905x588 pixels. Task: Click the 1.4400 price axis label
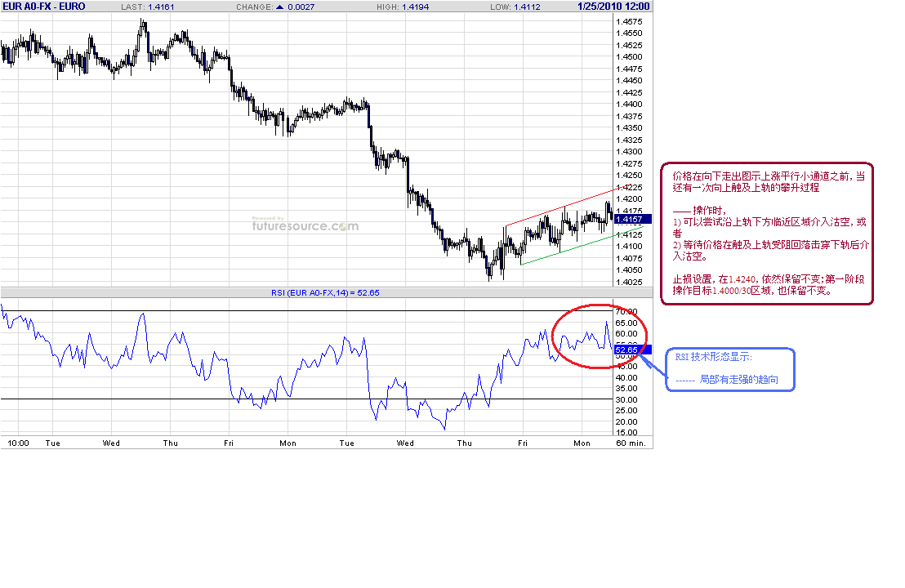coord(629,105)
